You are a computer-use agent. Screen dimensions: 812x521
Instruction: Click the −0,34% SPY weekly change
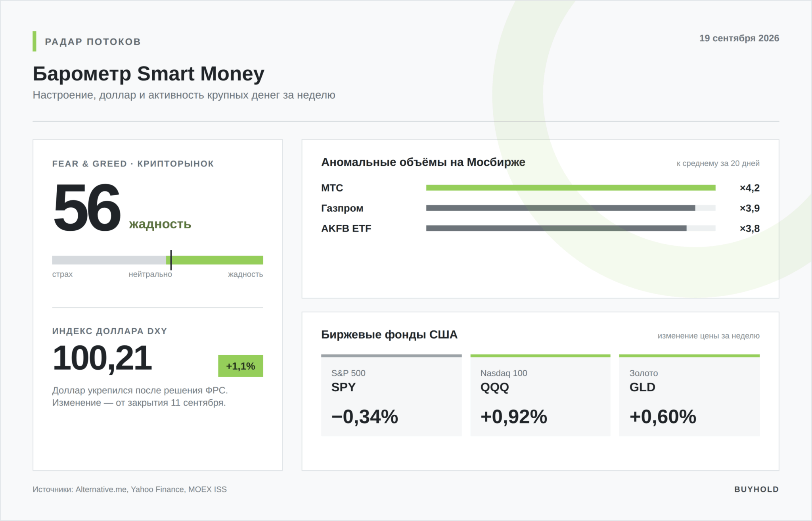pyautogui.click(x=365, y=417)
